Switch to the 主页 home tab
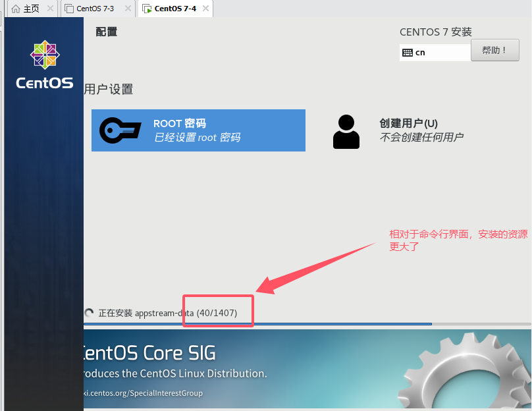Screen dimensions: 532x411 coord(31,9)
